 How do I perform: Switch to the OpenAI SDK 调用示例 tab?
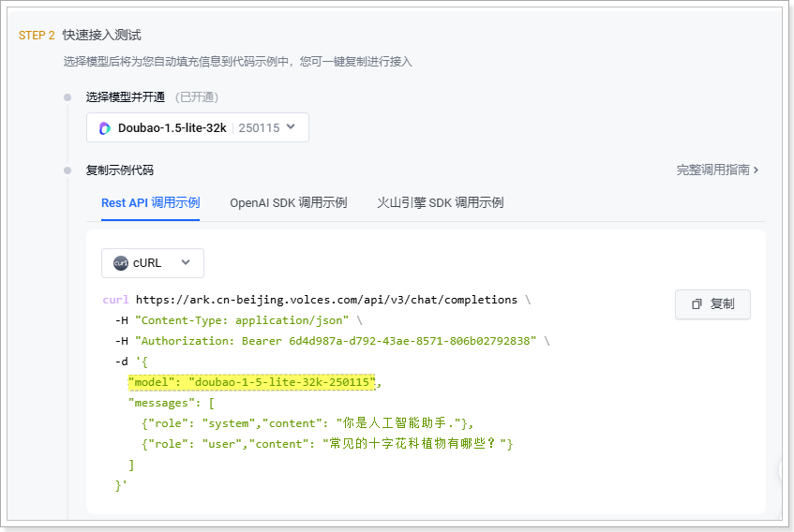point(288,203)
